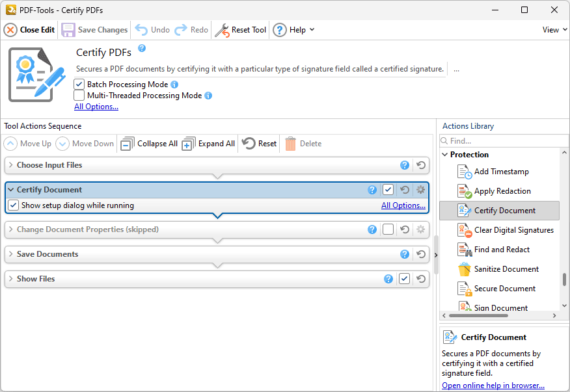Image resolution: width=570 pixels, height=392 pixels.
Task: Click Actions Library horizontal scrollbar
Action: [x=478, y=316]
